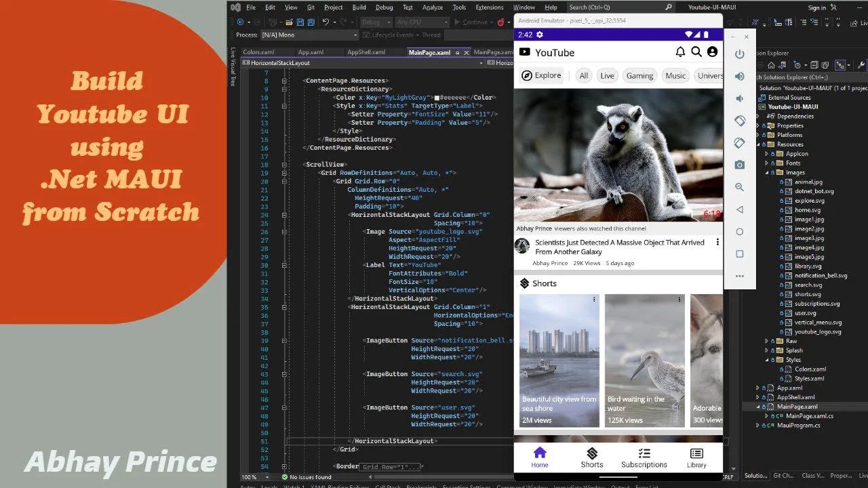This screenshot has width=868, height=488.
Task: Open the Process [N/A] Mono dropdown
Action: (x=309, y=35)
